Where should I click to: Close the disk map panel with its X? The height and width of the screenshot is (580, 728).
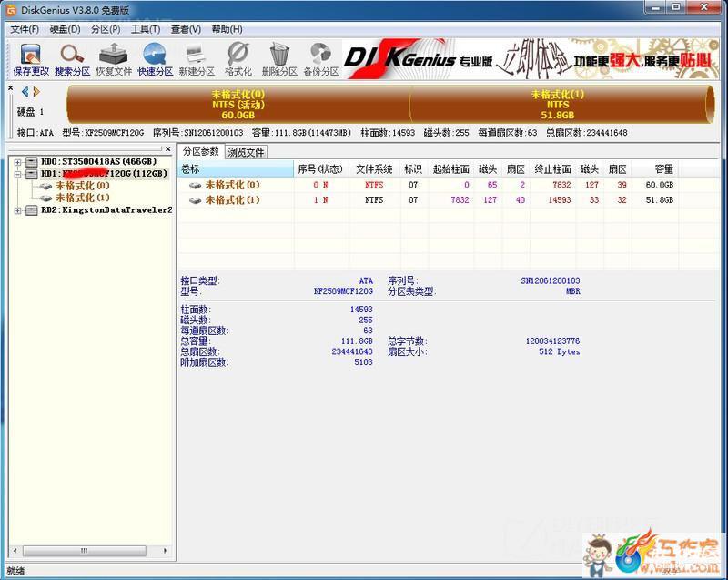[x=11, y=87]
